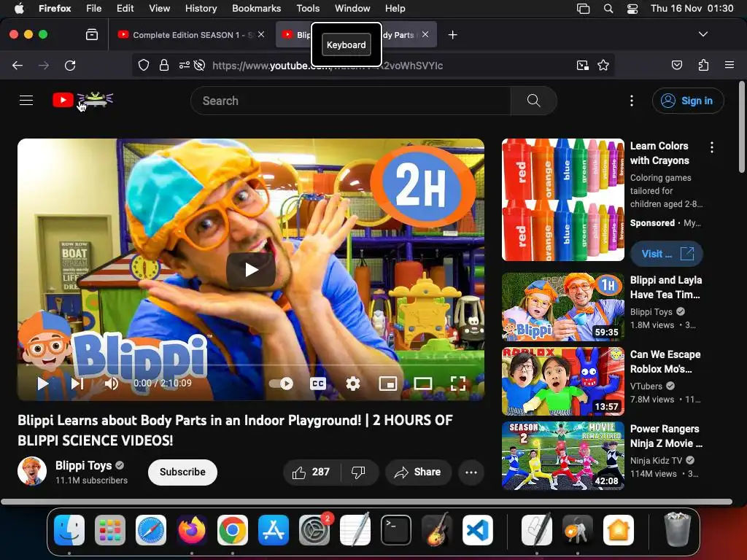Image resolution: width=747 pixels, height=560 pixels.
Task: Open the File menu
Action: [93, 8]
